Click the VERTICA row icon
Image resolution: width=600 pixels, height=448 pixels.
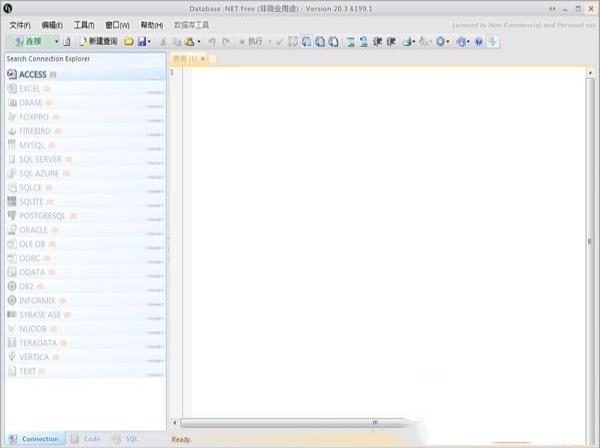tap(12, 357)
